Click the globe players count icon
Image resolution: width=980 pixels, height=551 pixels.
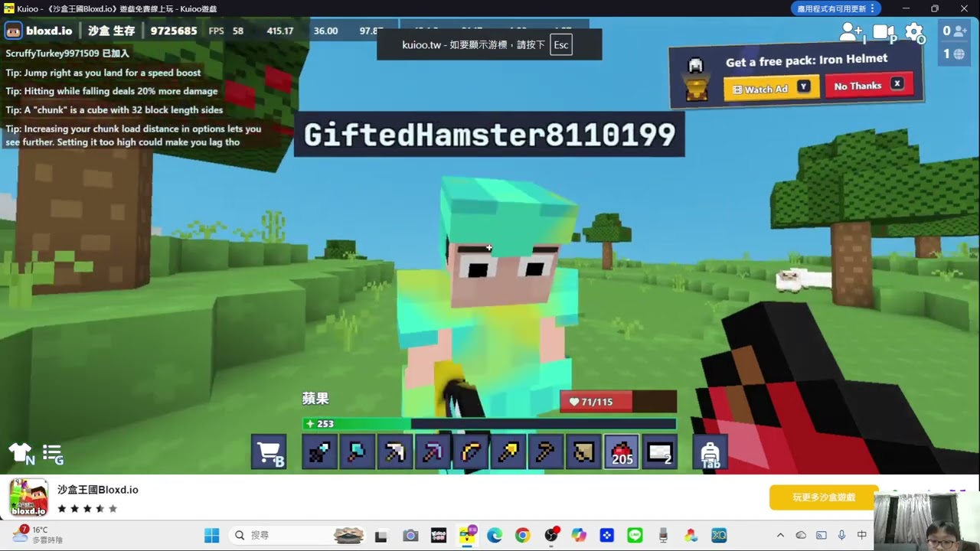point(955,54)
